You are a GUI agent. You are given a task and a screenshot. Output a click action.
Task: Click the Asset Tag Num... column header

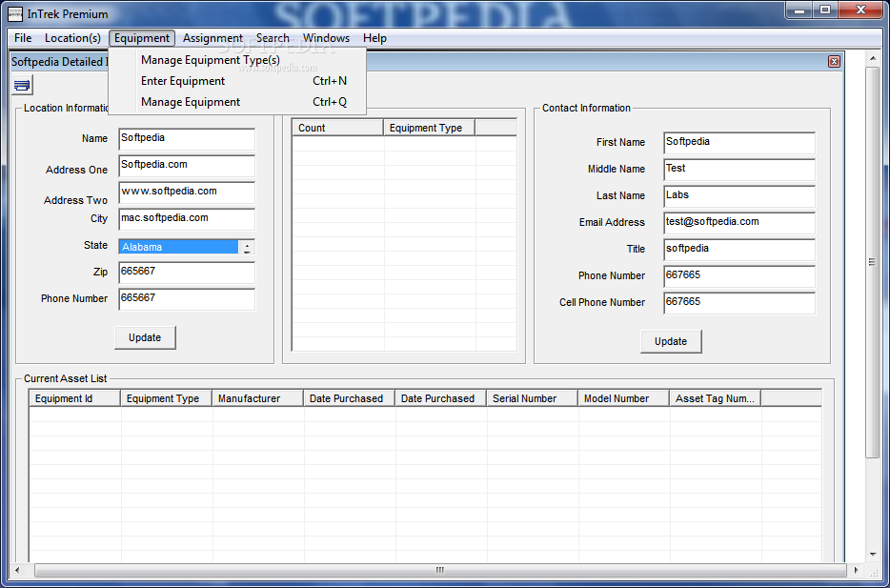(x=716, y=398)
